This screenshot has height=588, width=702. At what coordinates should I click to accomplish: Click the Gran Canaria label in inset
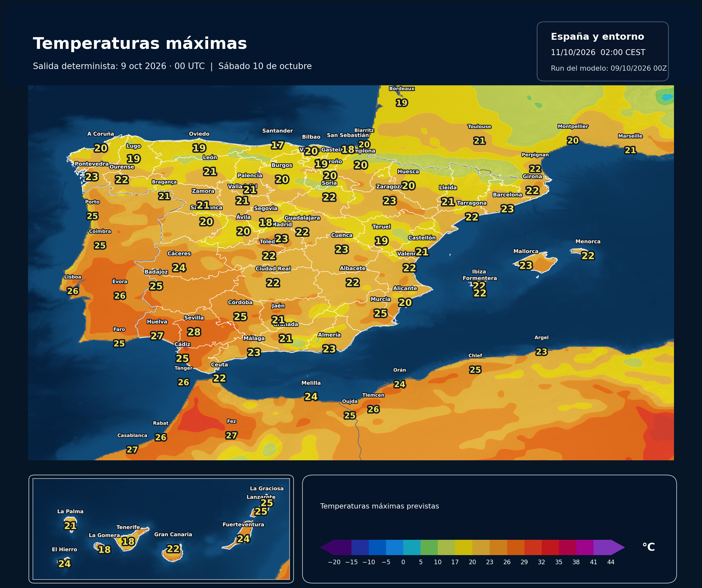coord(173,535)
